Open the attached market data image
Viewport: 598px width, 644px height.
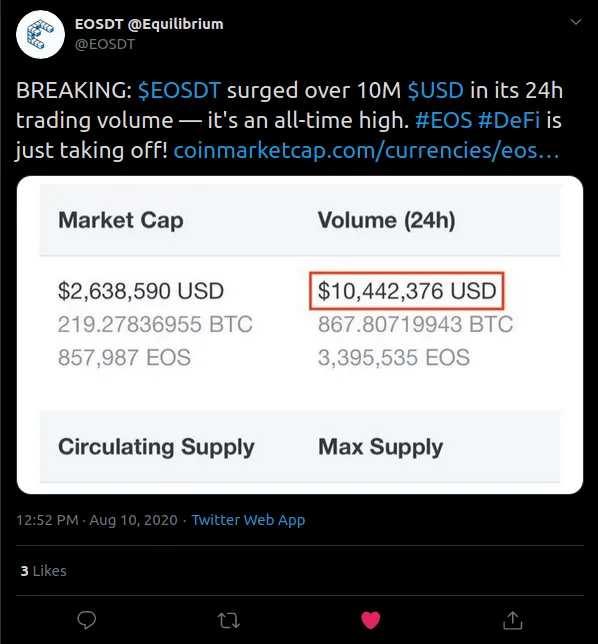click(300, 335)
